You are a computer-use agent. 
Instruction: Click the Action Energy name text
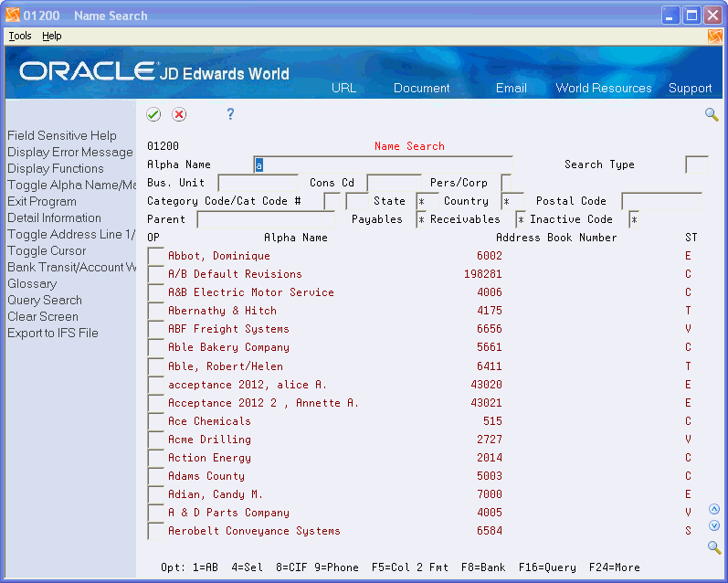[x=209, y=458]
